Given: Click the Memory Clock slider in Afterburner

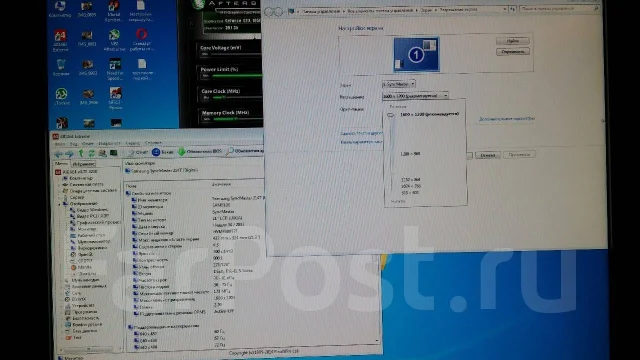Looking at the screenshot, I should [237, 119].
